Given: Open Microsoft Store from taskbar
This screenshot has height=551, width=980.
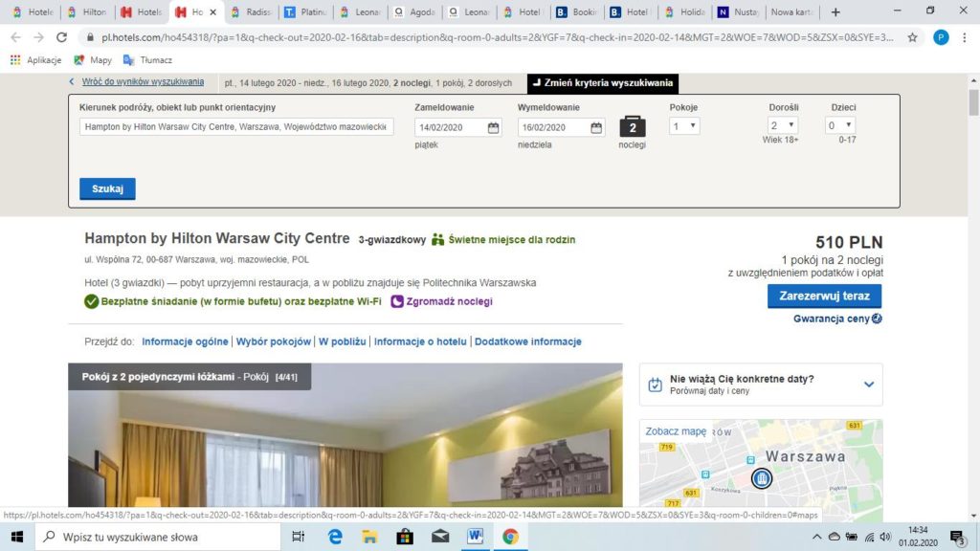Looking at the screenshot, I should (405, 537).
